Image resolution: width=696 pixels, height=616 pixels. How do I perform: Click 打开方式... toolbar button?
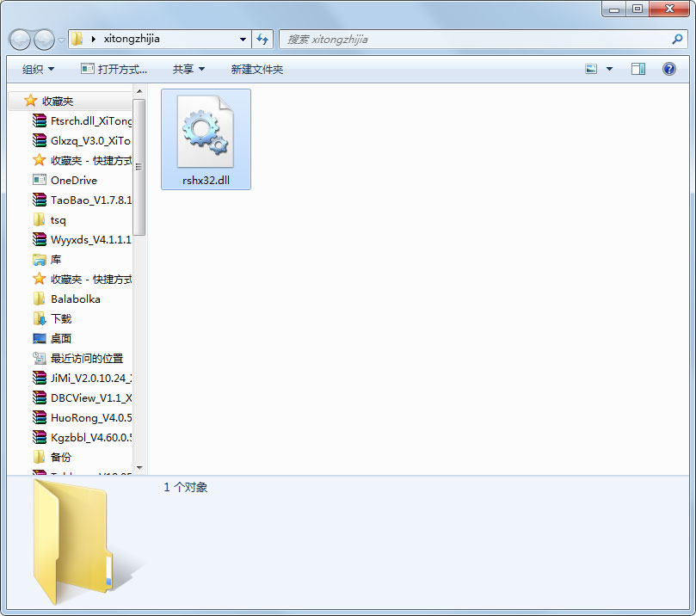point(114,69)
